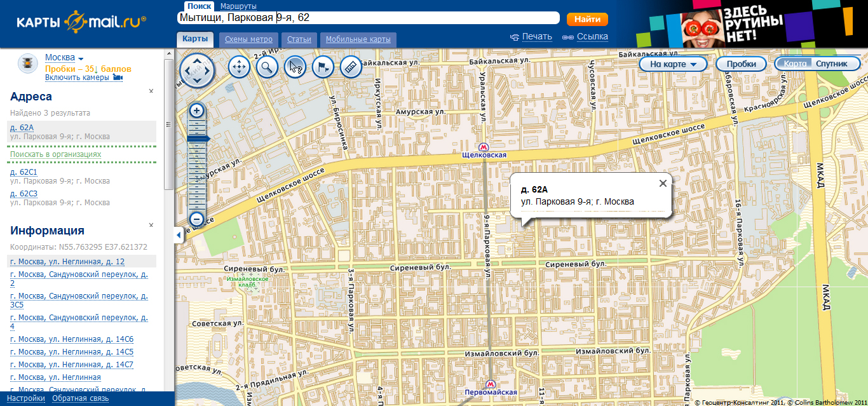Click the address search input field
This screenshot has width=868, height=406.
[x=369, y=18]
